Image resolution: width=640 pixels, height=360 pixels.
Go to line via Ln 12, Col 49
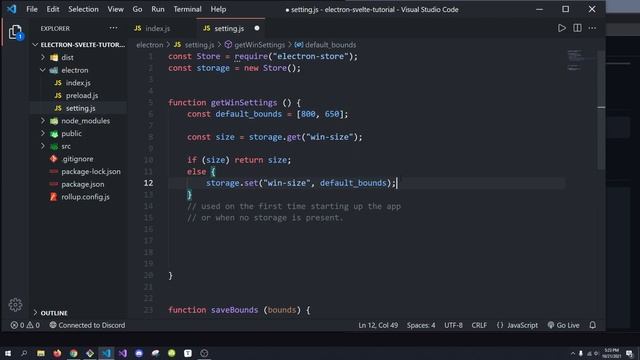(x=378, y=325)
